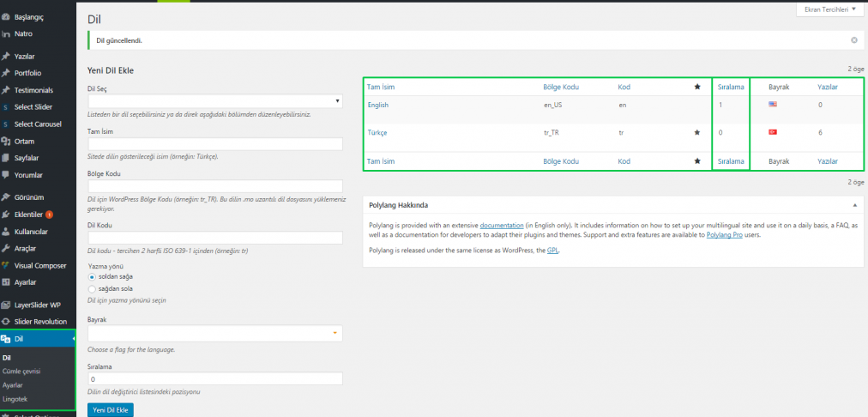The height and width of the screenshot is (417, 868).
Task: Click the Portfolio pin icon
Action: [5, 73]
